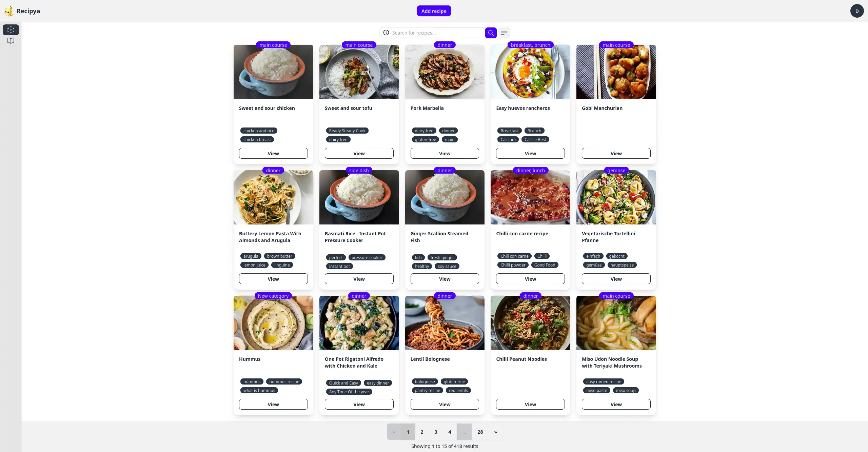868x452 pixels.
Task: Click the user avatar icon top right
Action: 856,10
